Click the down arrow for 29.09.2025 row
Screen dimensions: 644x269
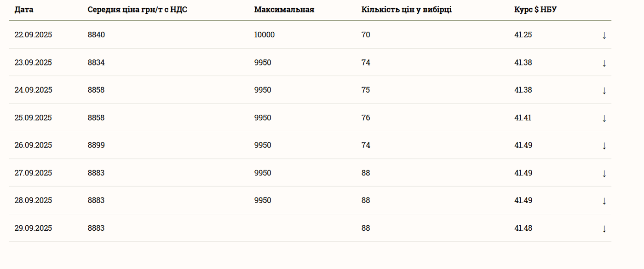pyautogui.click(x=604, y=228)
